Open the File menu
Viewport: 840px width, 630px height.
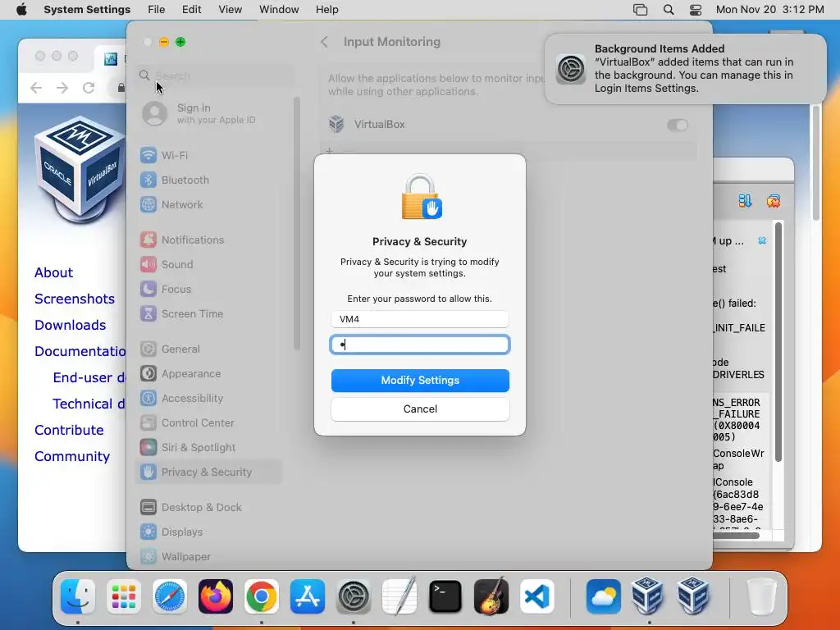(157, 10)
